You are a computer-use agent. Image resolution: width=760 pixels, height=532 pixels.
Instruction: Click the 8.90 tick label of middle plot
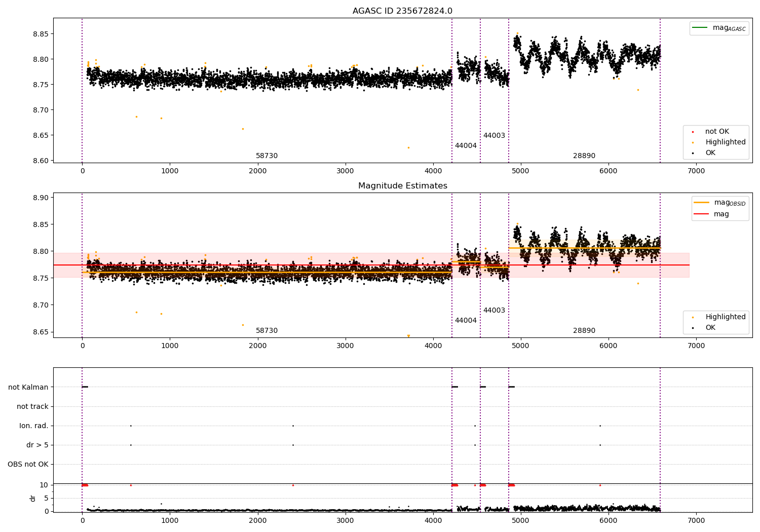40,198
